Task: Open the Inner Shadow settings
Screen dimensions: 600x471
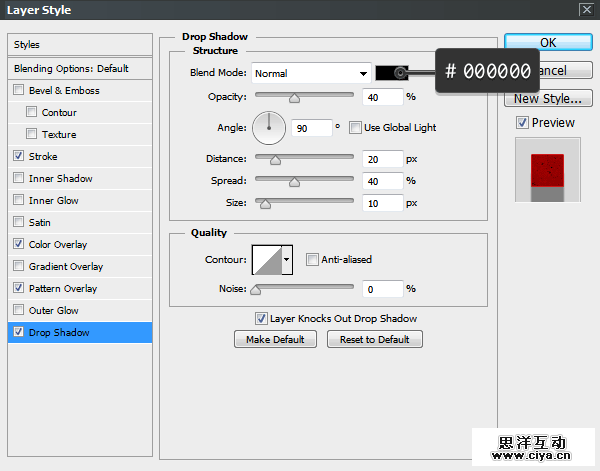Action: click(x=60, y=179)
